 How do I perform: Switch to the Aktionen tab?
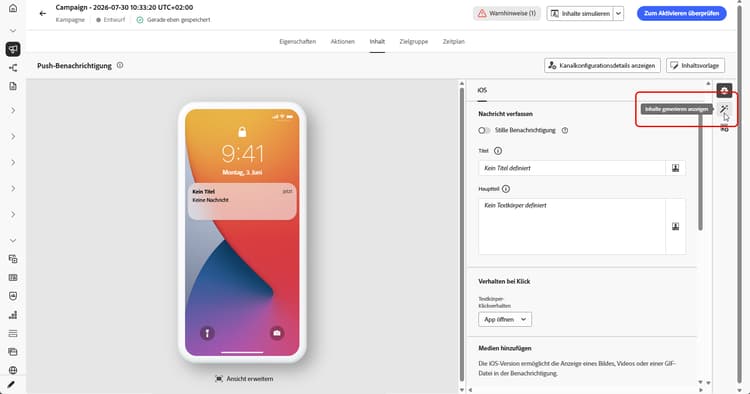pyautogui.click(x=342, y=42)
